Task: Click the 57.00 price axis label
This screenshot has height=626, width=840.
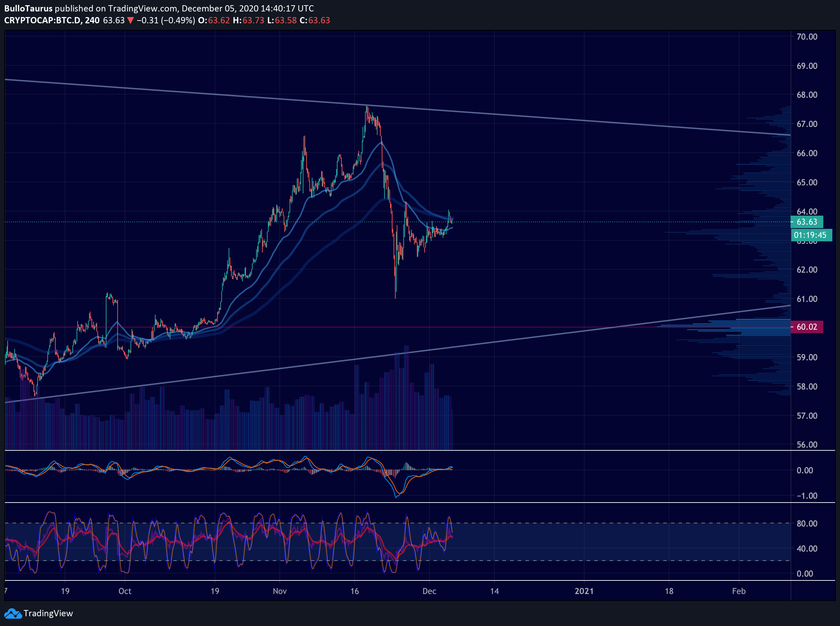Action: pyautogui.click(x=807, y=416)
